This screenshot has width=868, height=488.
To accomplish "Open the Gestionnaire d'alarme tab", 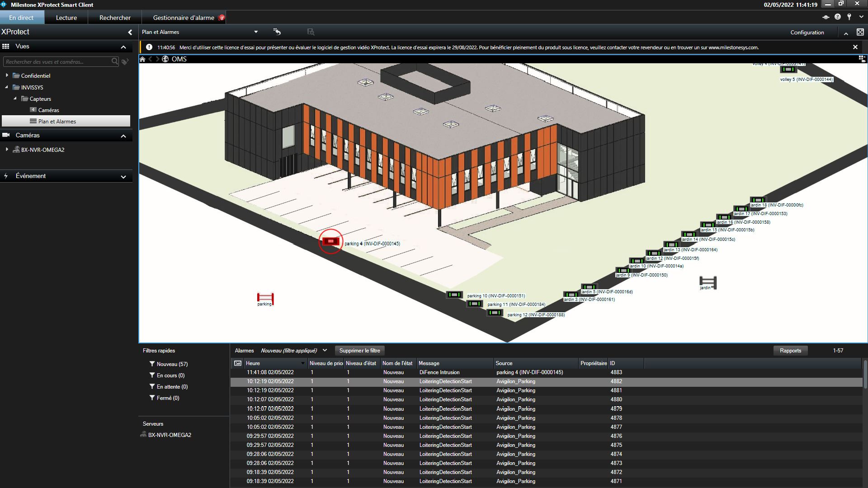I will (184, 18).
